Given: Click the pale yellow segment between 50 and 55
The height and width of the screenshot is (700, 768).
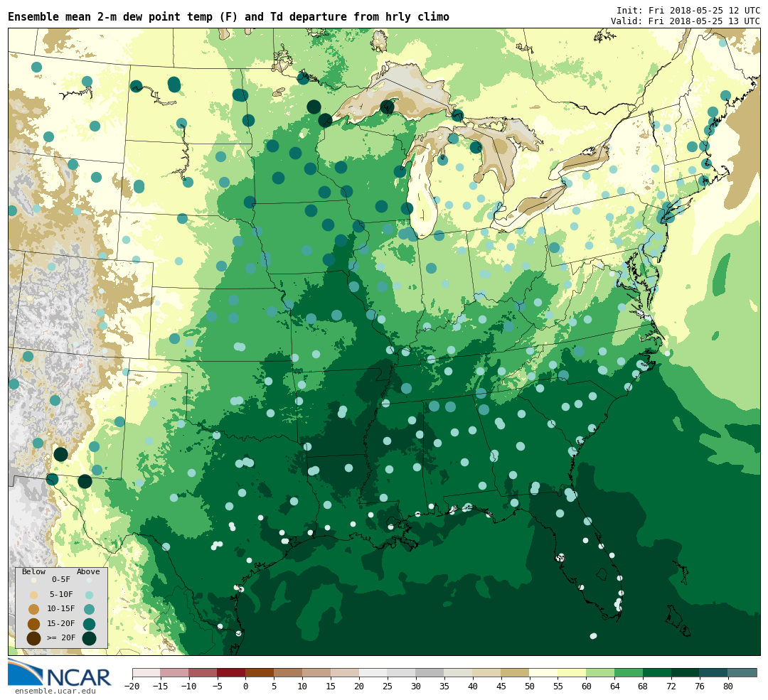Looking at the screenshot, I should (x=544, y=672).
